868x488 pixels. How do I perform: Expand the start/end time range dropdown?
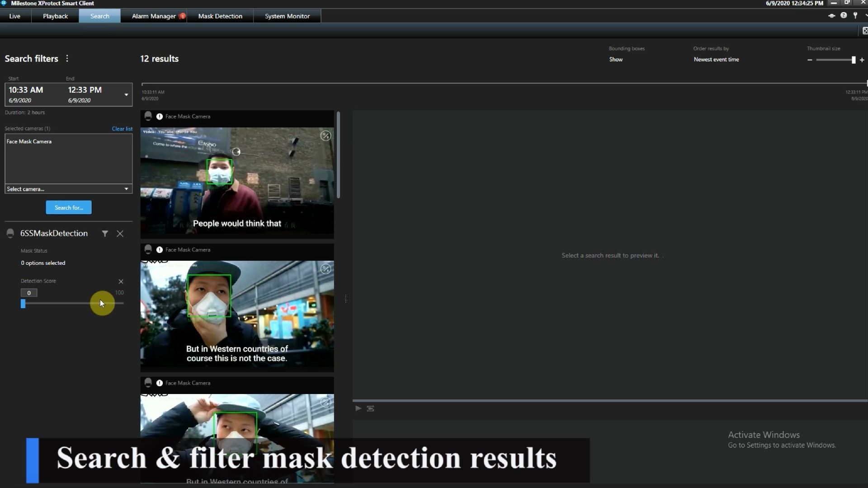(x=126, y=95)
